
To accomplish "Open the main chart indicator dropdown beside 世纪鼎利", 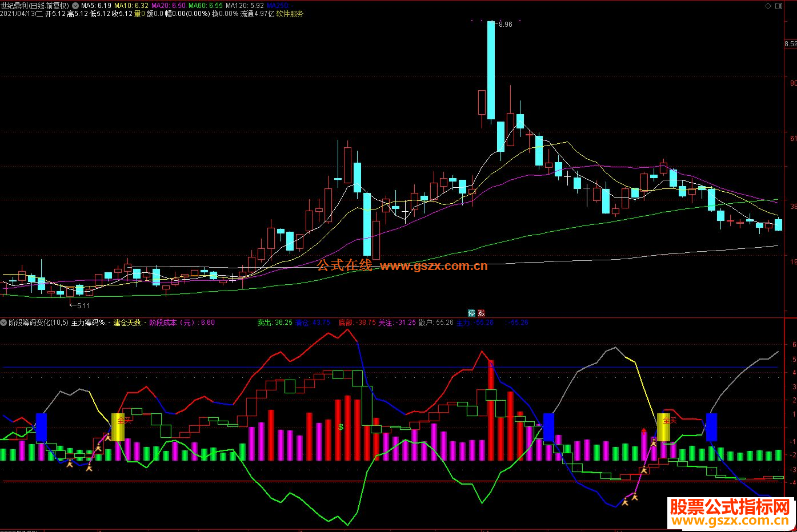I will (76, 6).
